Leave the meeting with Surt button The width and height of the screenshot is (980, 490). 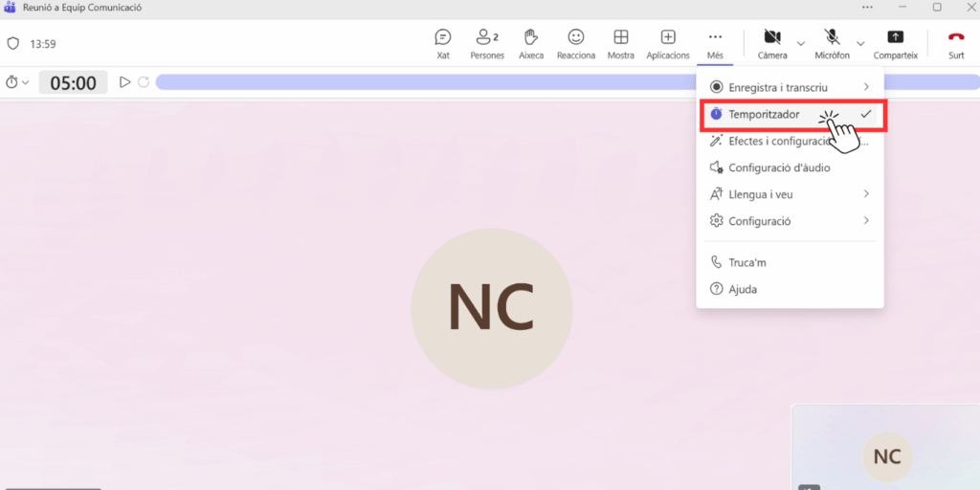(x=955, y=43)
